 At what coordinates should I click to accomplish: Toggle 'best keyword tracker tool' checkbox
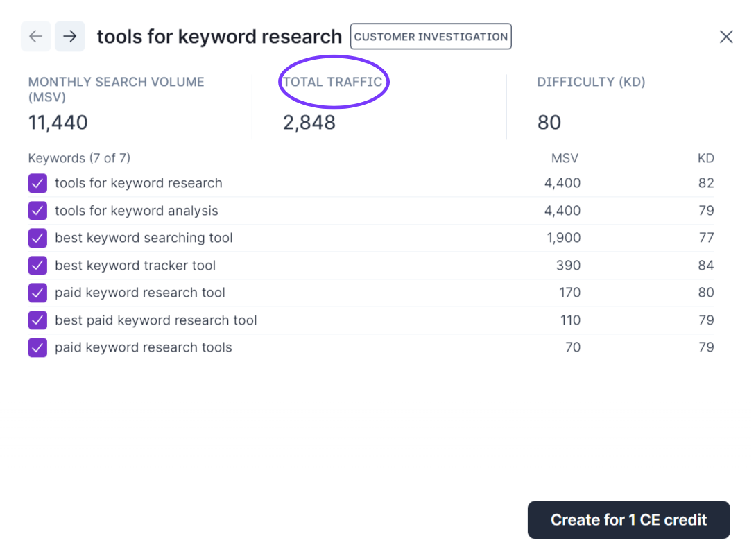(x=37, y=266)
